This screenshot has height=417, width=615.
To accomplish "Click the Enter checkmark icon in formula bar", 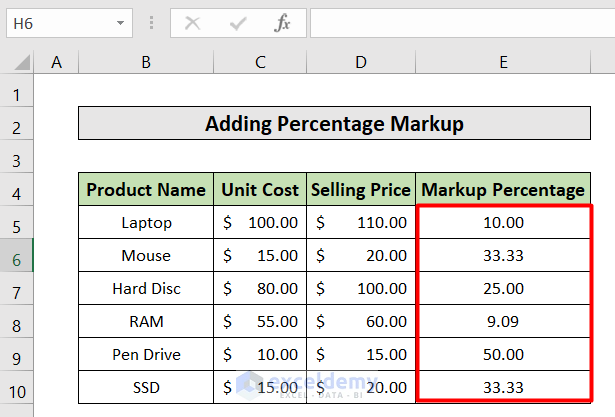I will [238, 22].
